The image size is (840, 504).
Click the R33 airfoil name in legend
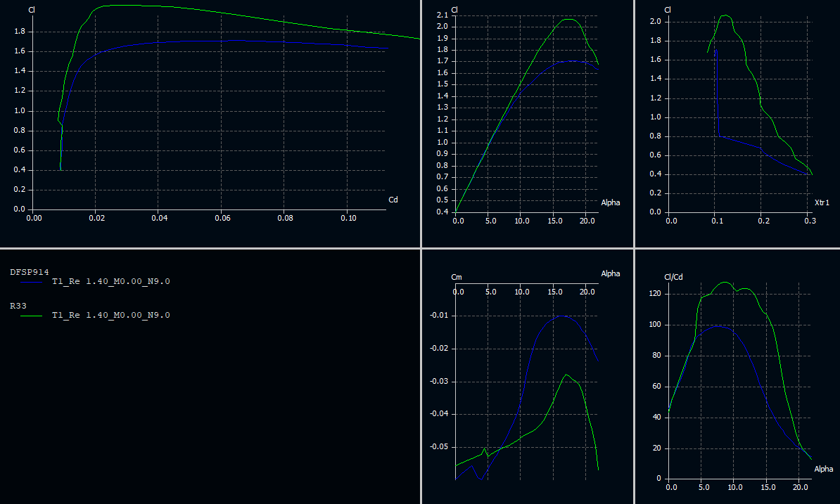(x=18, y=306)
